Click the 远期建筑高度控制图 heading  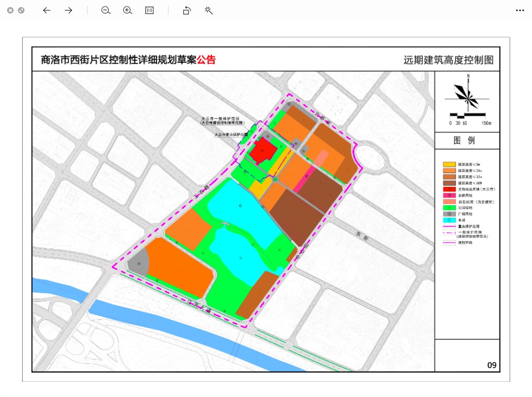(449, 60)
